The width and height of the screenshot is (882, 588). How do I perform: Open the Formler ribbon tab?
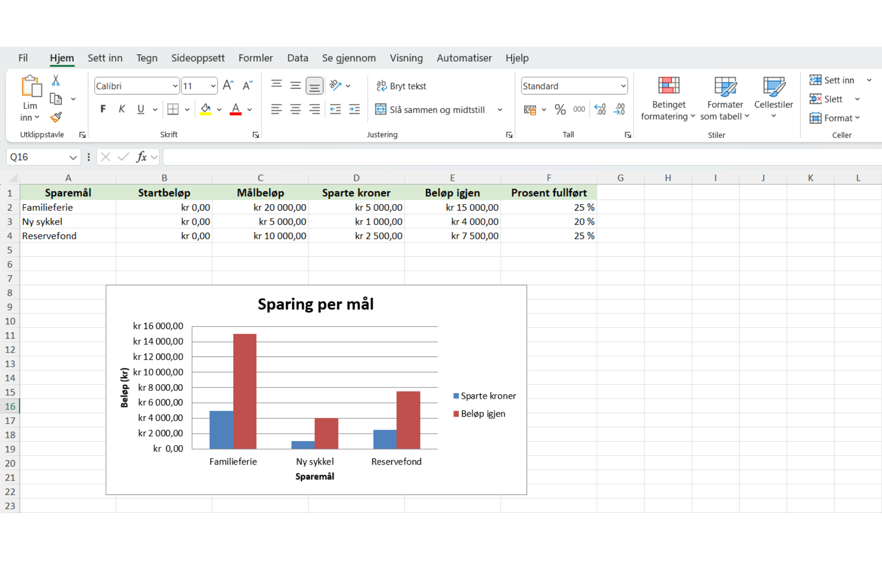point(255,58)
